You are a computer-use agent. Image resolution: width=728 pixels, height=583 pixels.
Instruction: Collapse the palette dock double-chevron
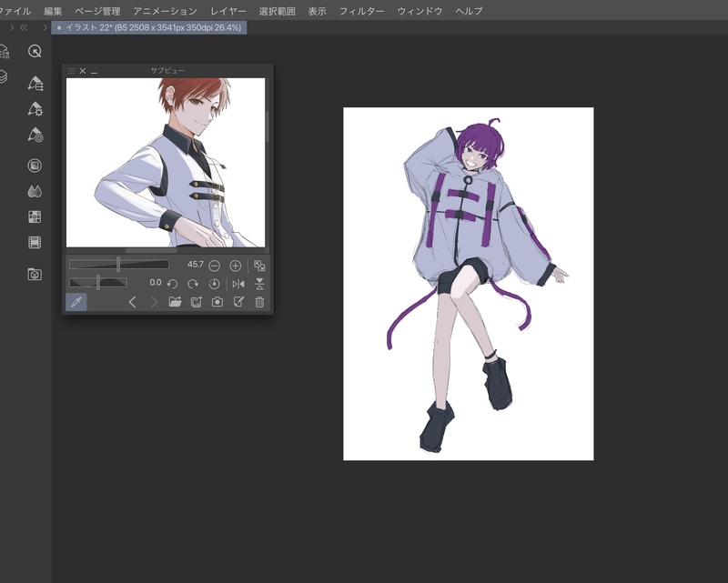24,28
